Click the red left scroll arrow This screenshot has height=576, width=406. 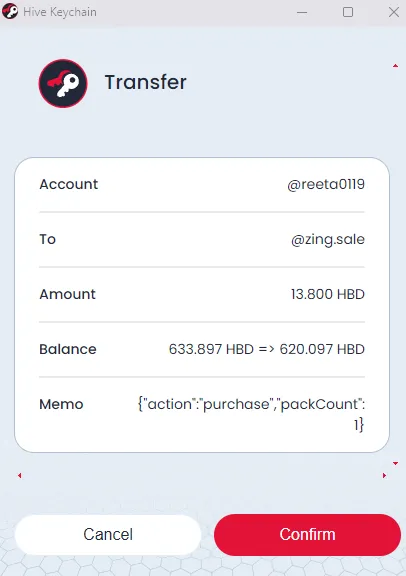(x=19, y=475)
